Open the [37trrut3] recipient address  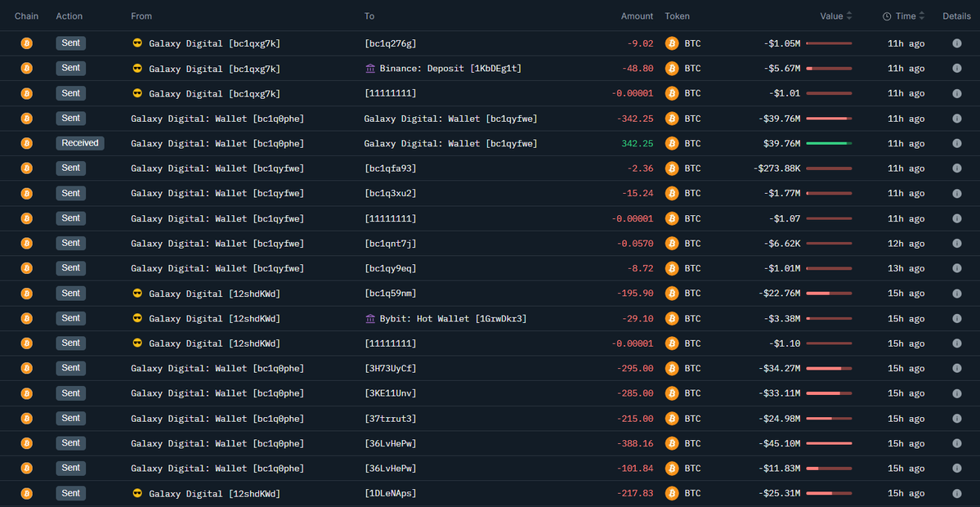click(390, 418)
